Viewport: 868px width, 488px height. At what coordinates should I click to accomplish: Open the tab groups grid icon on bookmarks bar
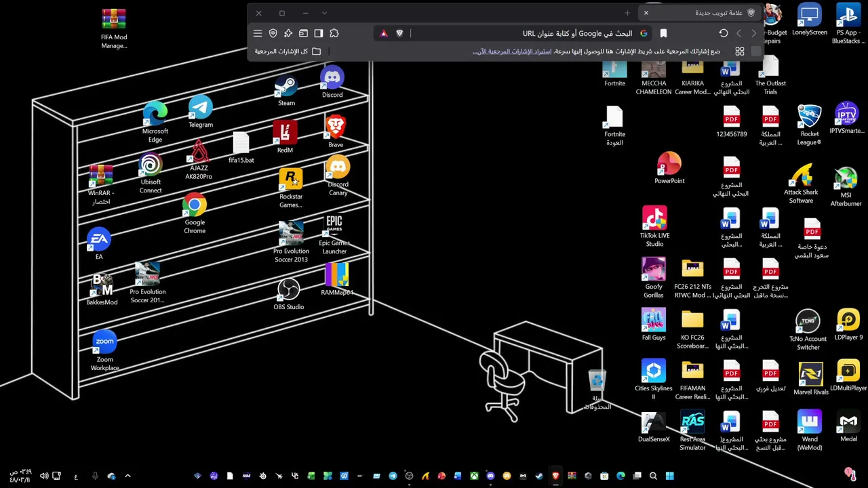pyautogui.click(x=740, y=52)
